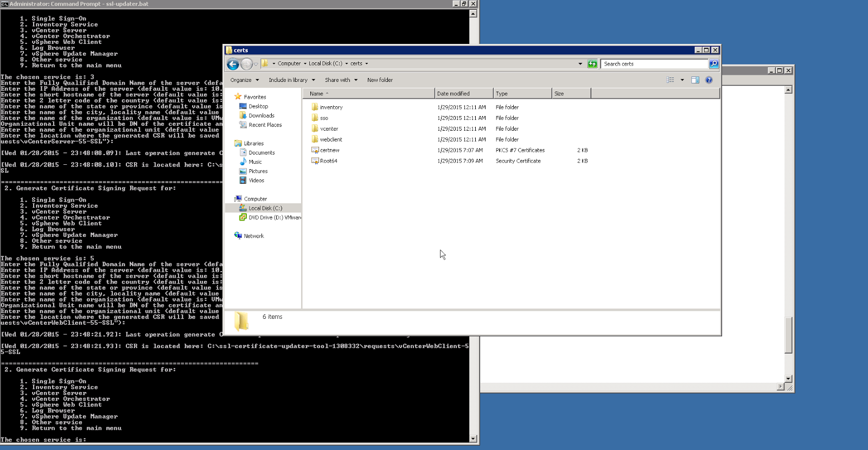
Task: Click the 1/29/2015 7:07 AM date cell
Action: (x=460, y=150)
